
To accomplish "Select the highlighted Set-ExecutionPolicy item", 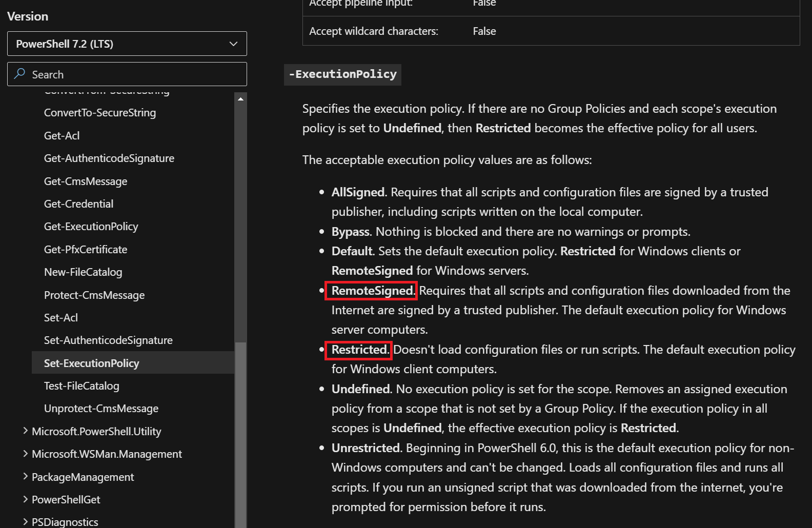I will coord(133,363).
